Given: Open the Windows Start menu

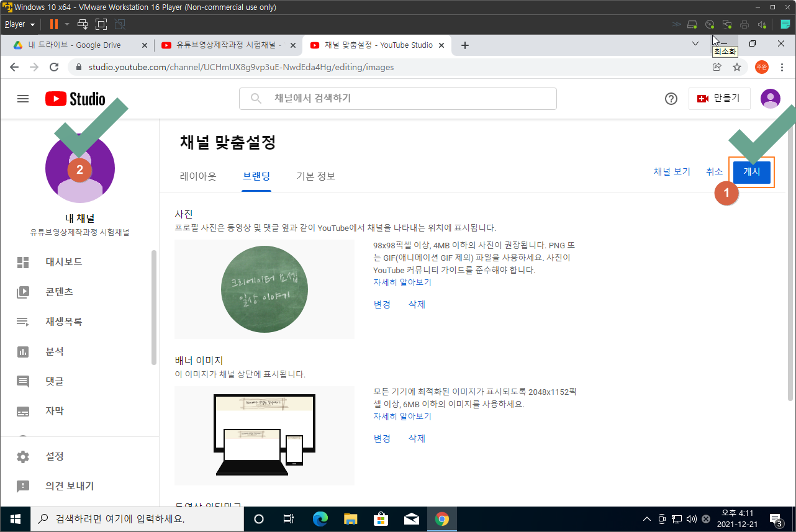Looking at the screenshot, I should [15, 519].
